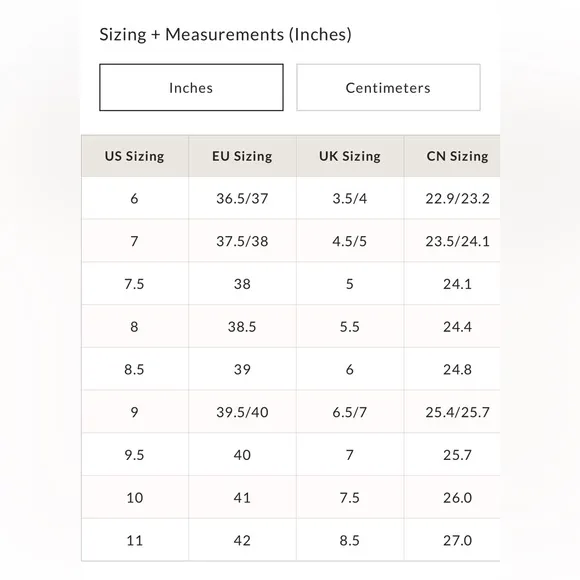
Task: Click the UK Sizing column header
Action: tap(350, 156)
